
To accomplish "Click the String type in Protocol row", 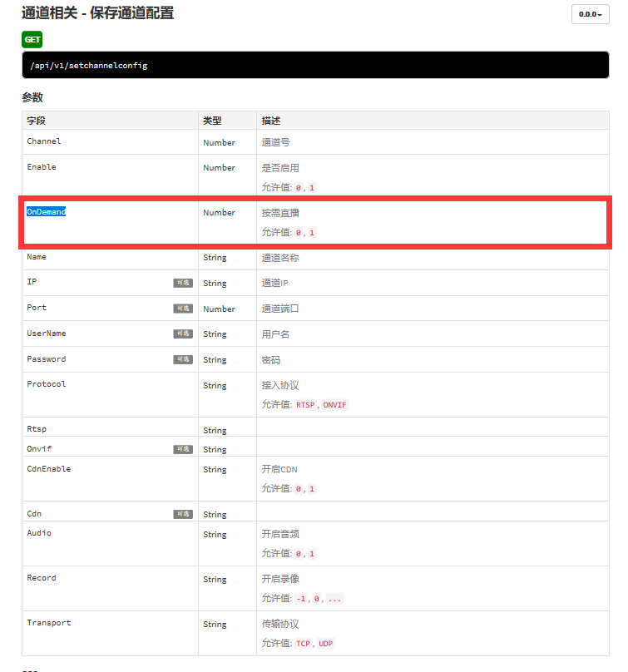I will [x=215, y=386].
